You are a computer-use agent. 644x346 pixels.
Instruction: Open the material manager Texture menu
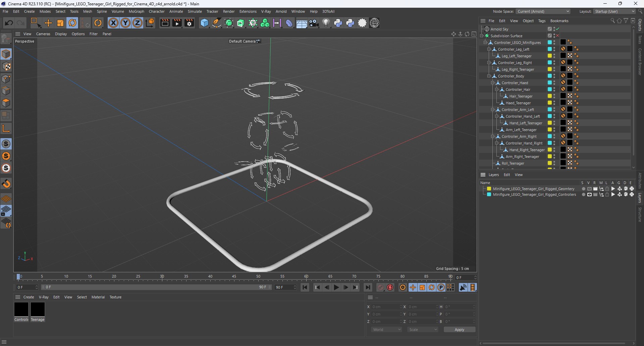coord(115,297)
